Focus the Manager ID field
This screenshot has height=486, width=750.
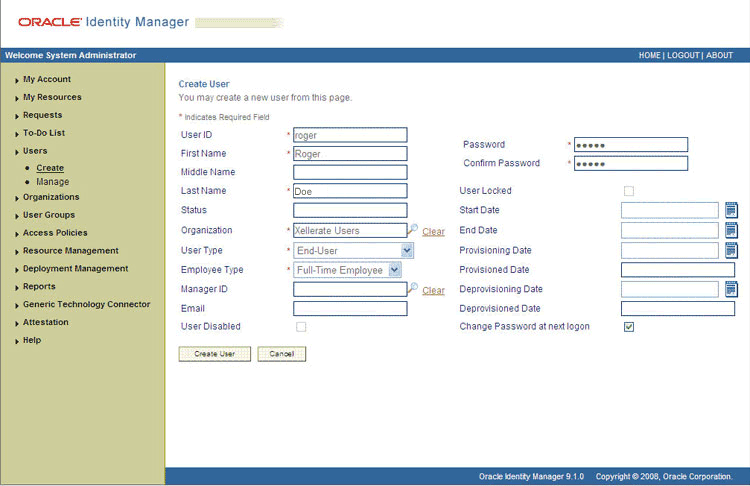[x=350, y=289]
